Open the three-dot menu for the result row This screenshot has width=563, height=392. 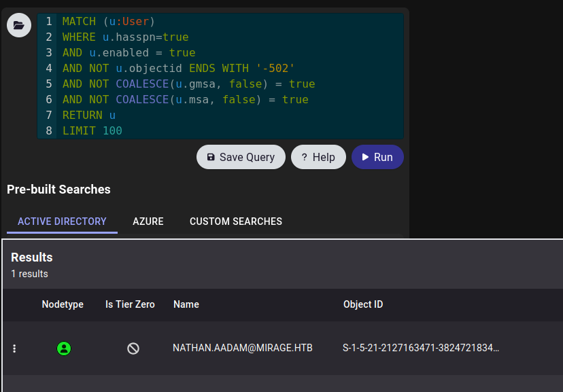click(x=15, y=349)
